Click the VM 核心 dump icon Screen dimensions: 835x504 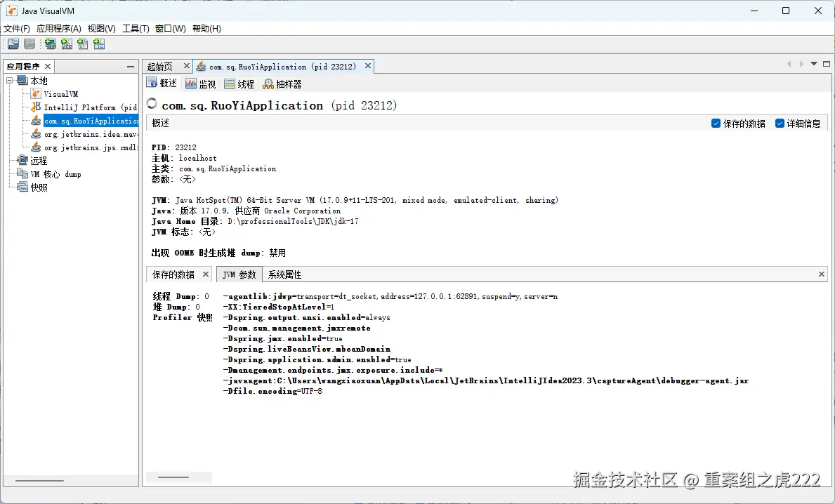[x=22, y=173]
